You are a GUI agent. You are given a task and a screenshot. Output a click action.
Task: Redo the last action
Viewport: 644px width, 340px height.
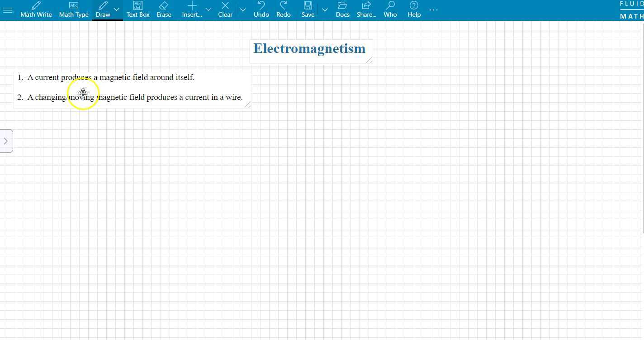pyautogui.click(x=283, y=9)
